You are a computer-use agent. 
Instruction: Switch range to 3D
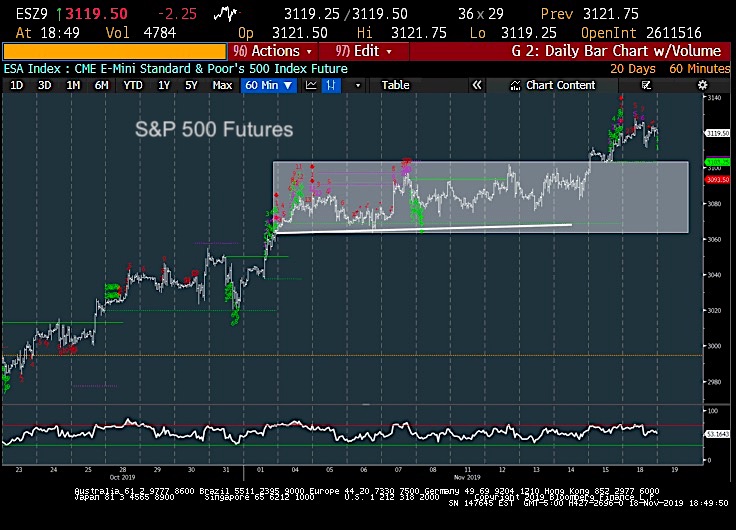pos(44,85)
